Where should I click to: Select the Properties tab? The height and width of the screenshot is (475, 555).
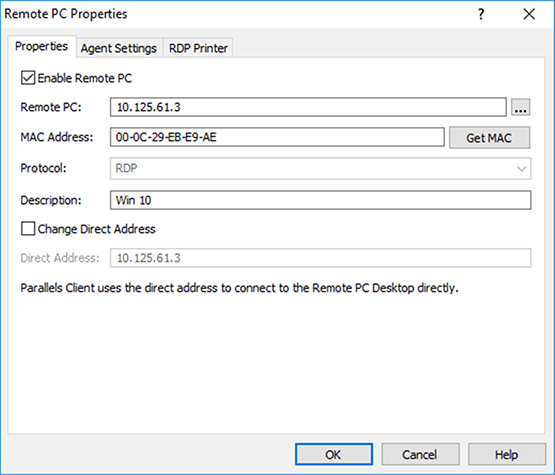(41, 46)
